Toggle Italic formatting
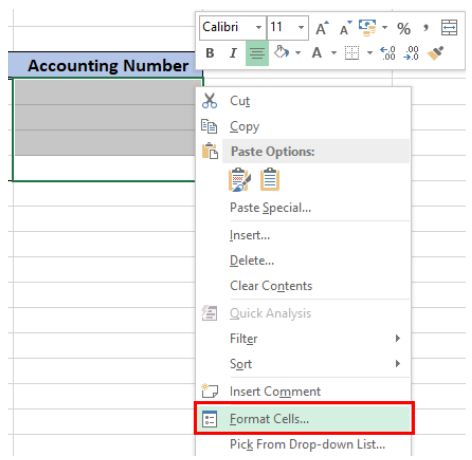Image resolution: width=472 pixels, height=460 pixels. pyautogui.click(x=233, y=53)
